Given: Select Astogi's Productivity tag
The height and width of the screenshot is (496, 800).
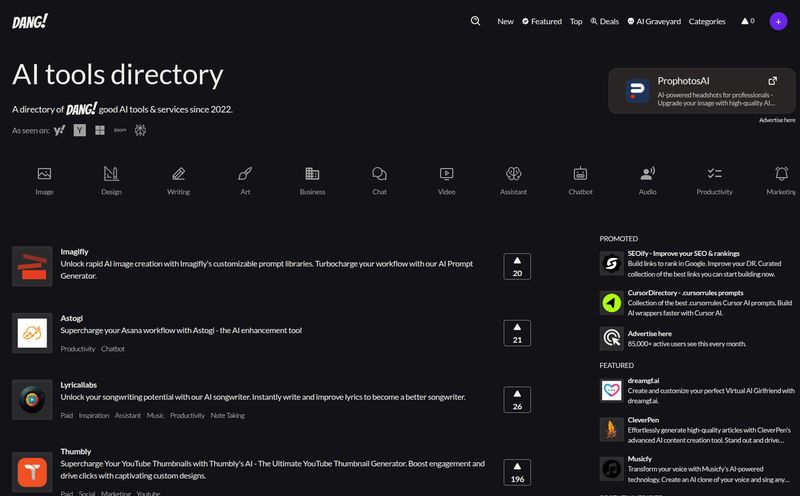Looking at the screenshot, I should tap(78, 349).
